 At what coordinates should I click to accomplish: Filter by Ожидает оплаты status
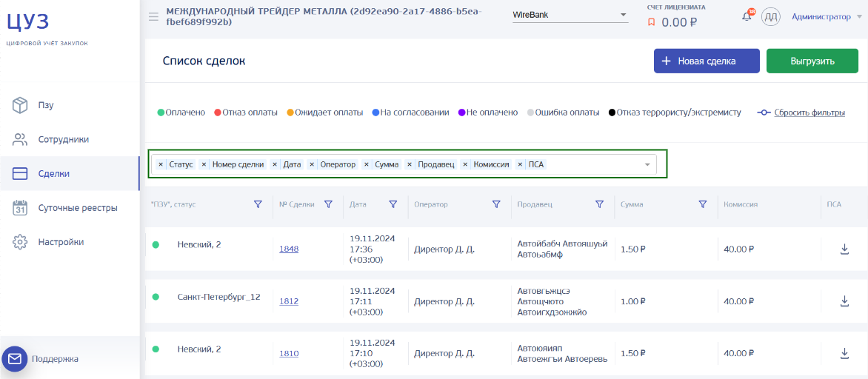point(325,113)
